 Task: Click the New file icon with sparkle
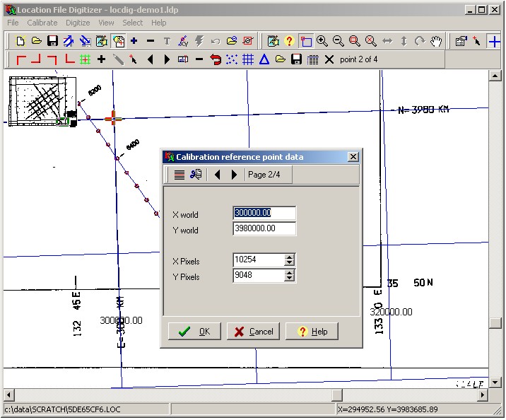pyautogui.click(x=20, y=41)
